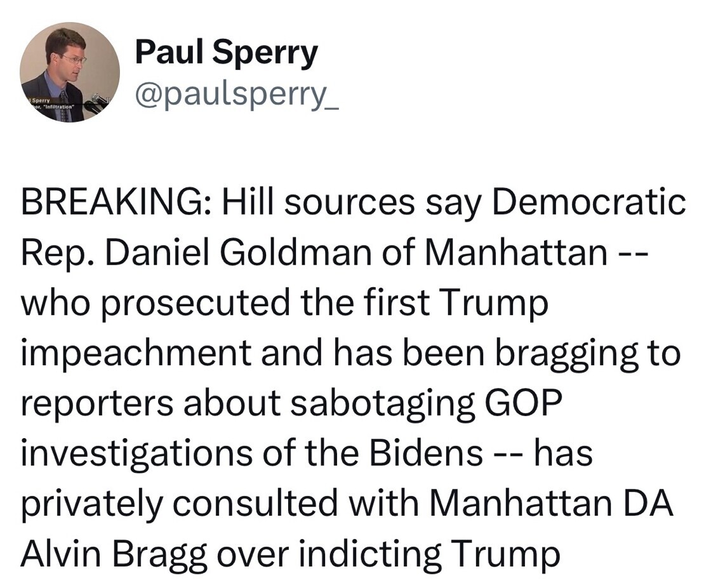
Task: Click the word "Democratic" in the tweet
Action: tap(589, 203)
